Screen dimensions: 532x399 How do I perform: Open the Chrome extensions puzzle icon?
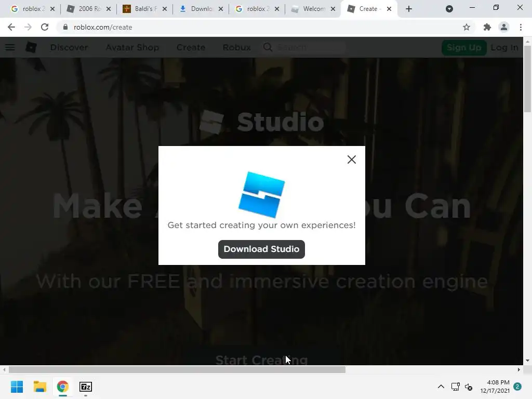click(487, 27)
